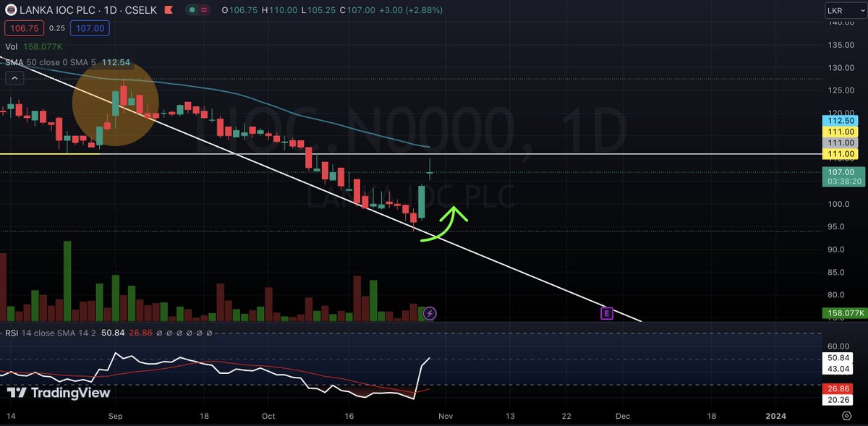Click the 112.50 SMA price label
Screen dimensions: 868x426
[x=841, y=121]
